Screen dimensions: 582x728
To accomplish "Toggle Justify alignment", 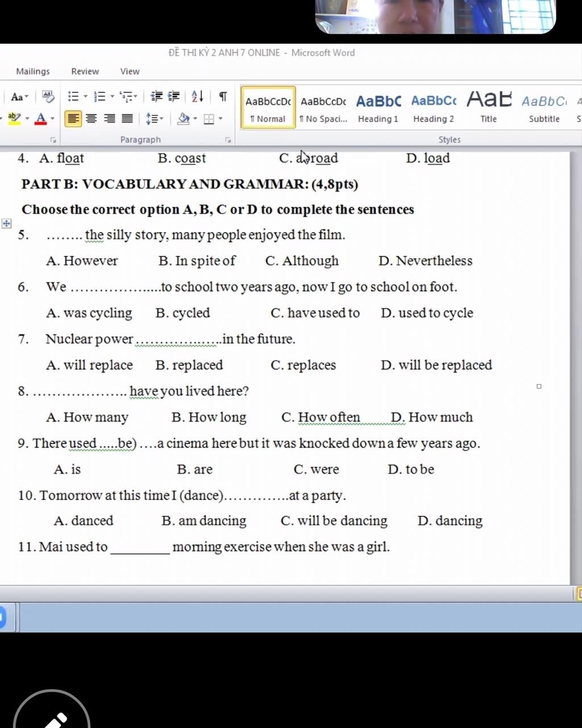I will click(127, 119).
